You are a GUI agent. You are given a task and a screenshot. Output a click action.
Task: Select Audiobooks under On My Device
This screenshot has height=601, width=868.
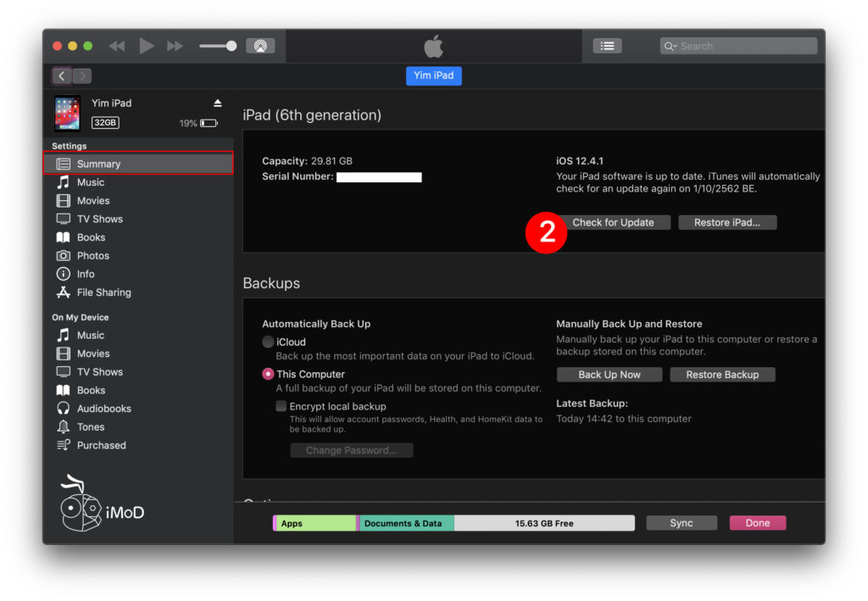99,408
